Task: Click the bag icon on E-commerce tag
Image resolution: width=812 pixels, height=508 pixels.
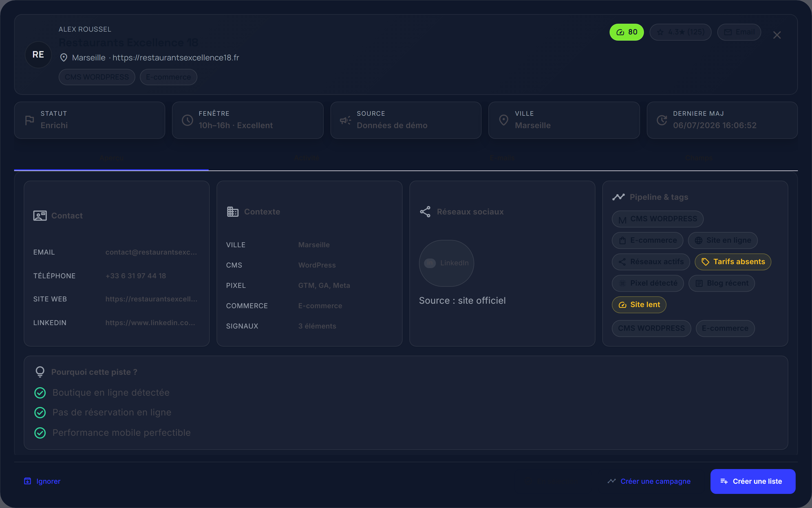Action: pyautogui.click(x=623, y=240)
